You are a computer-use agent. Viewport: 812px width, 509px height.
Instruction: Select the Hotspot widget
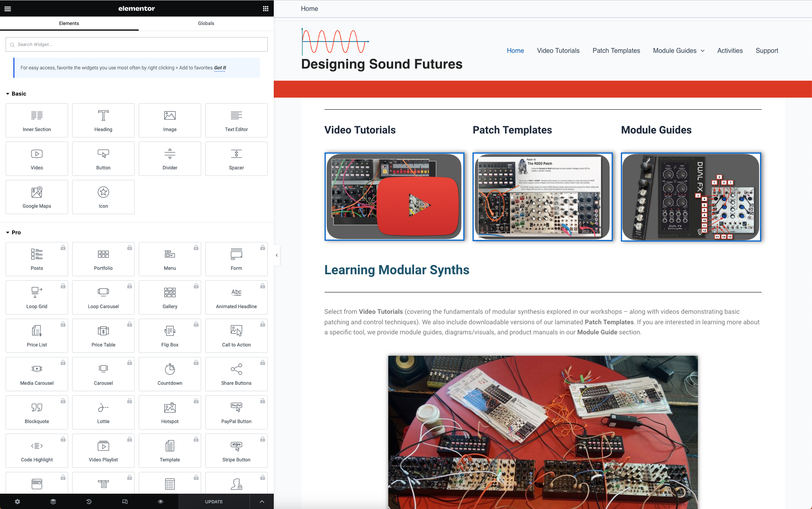click(170, 412)
